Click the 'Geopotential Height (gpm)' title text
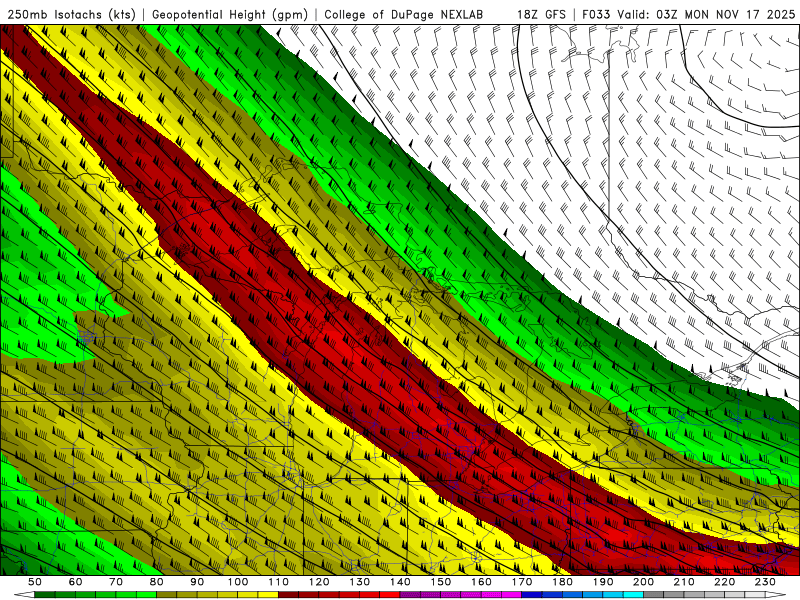This screenshot has width=800, height=600. 230,15
